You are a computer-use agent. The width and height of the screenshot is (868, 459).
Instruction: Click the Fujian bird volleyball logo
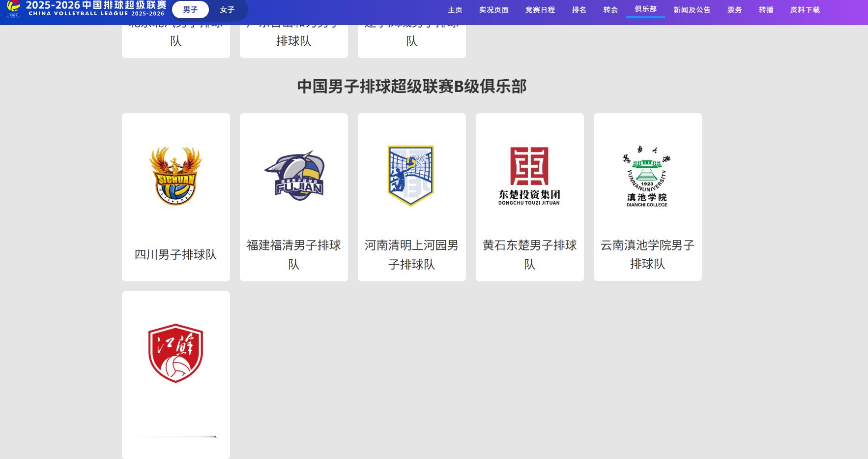pyautogui.click(x=294, y=176)
